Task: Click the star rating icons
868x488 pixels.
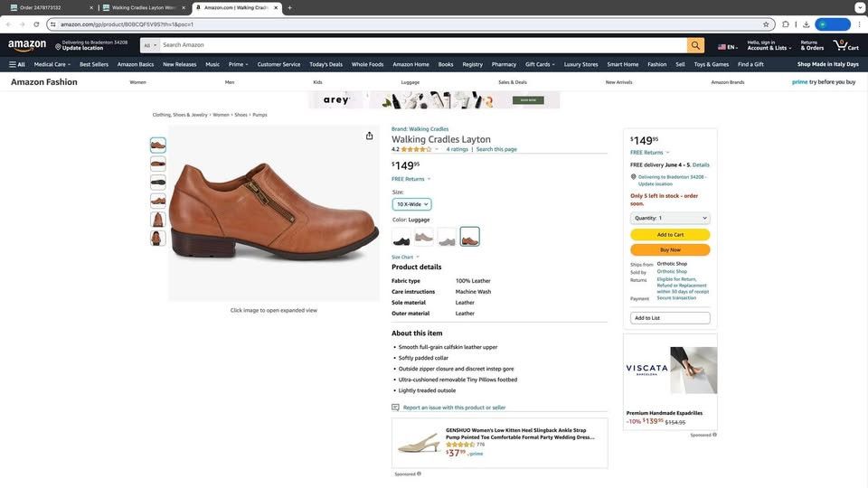Action: coord(416,149)
